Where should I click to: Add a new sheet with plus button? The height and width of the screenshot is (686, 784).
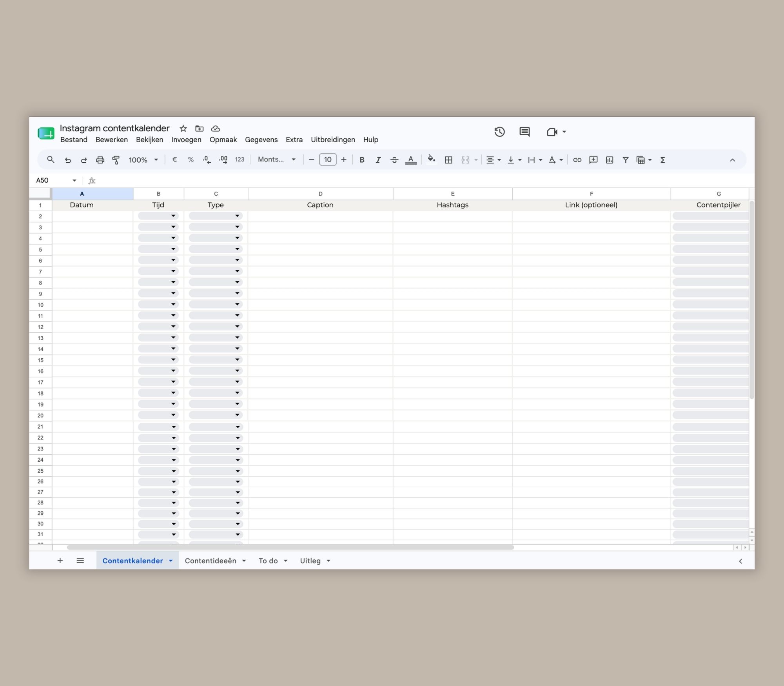(x=60, y=561)
